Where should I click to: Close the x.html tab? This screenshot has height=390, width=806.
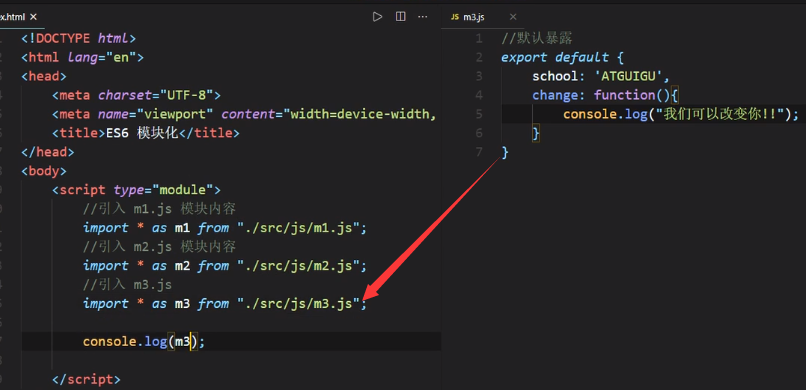(33, 17)
